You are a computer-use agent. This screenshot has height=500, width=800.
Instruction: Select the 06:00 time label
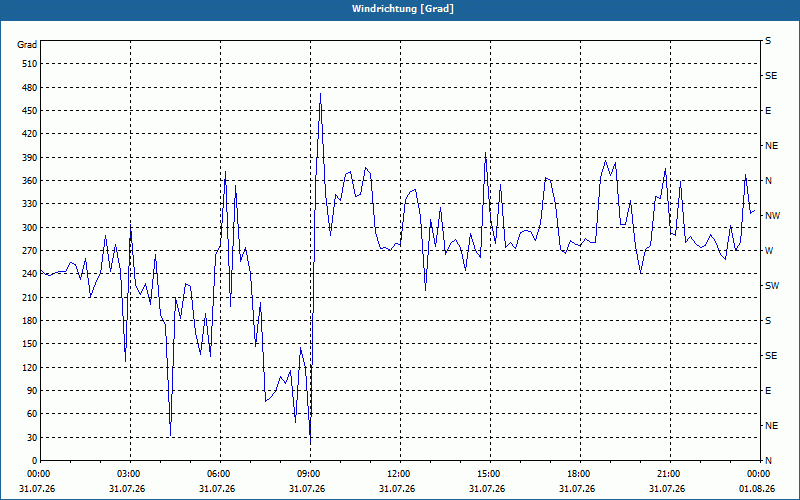point(217,474)
